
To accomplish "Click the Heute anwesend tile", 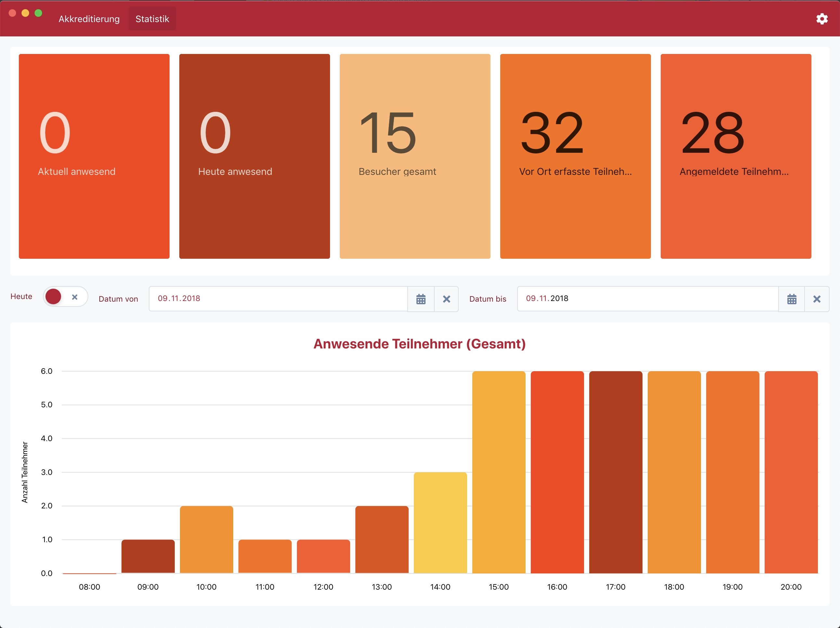I will 254,156.
